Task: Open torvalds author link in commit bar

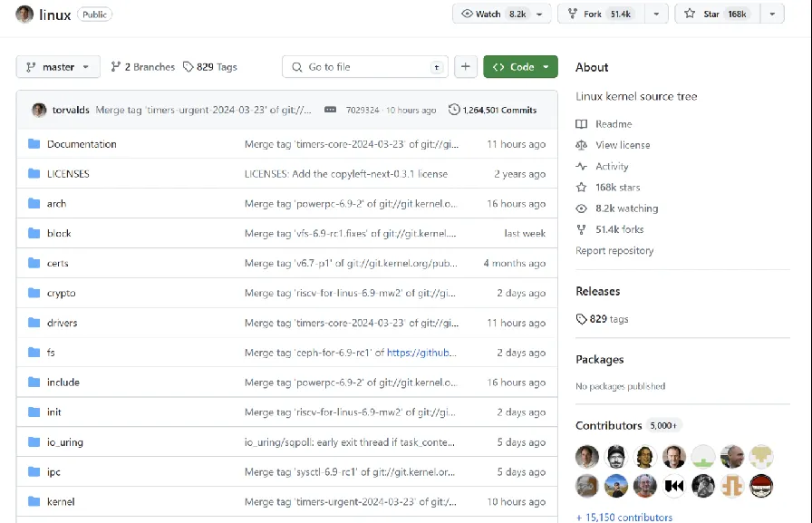Action: coord(71,110)
